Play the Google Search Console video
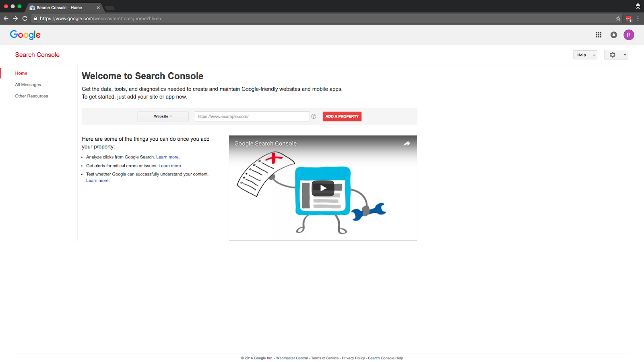644x362 pixels. pyautogui.click(x=323, y=188)
